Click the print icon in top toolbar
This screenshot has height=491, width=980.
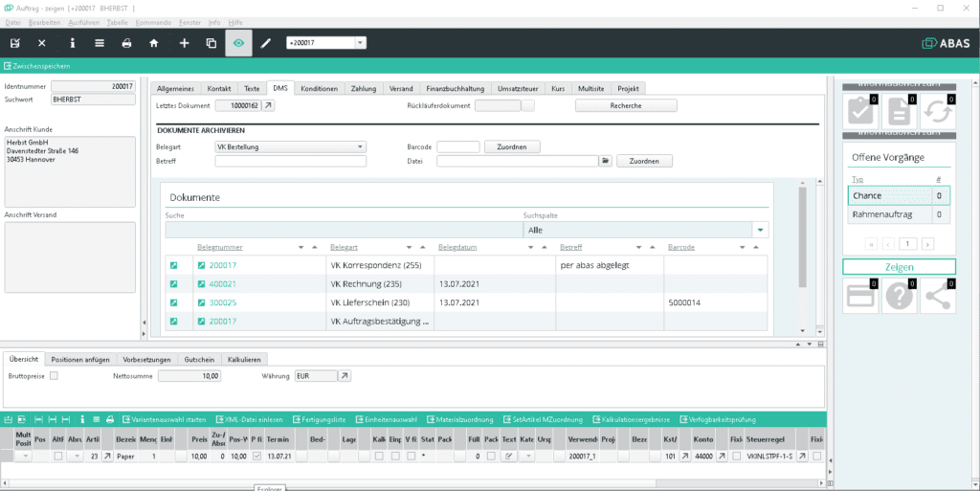[127, 43]
